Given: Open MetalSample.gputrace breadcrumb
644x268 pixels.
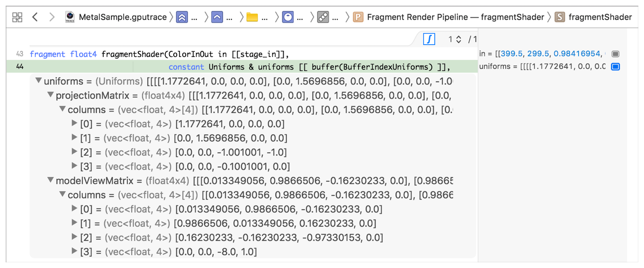Looking at the screenshot, I should point(123,18).
